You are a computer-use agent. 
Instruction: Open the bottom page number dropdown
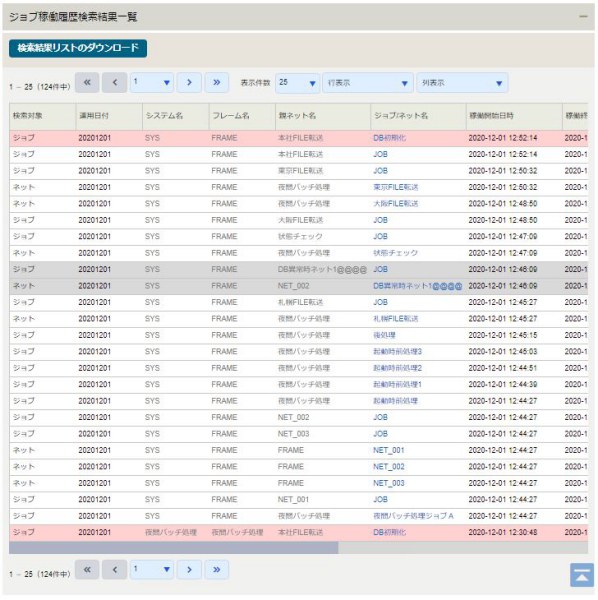(152, 570)
